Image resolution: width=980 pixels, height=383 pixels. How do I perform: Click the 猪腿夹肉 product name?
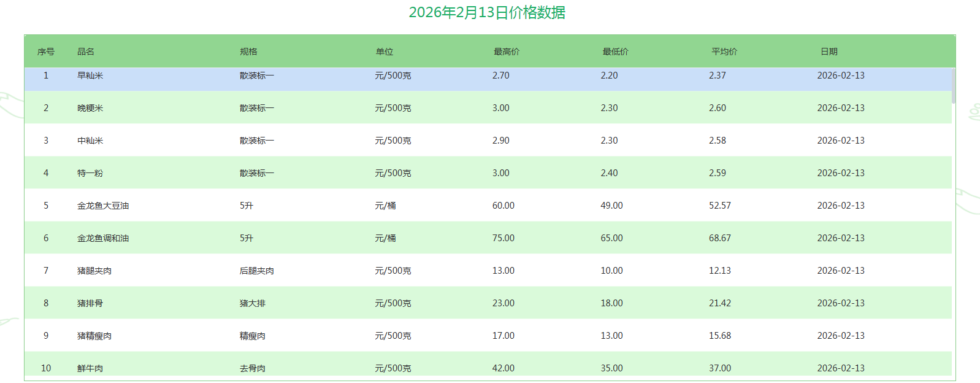(94, 271)
